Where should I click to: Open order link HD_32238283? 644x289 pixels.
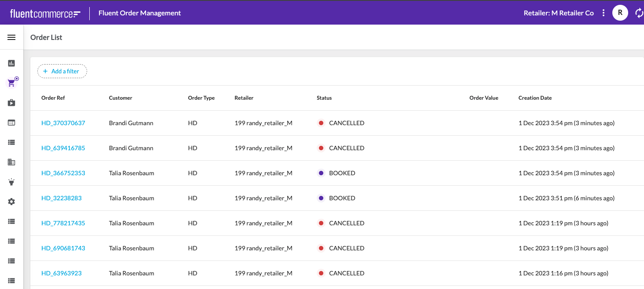[61, 198]
